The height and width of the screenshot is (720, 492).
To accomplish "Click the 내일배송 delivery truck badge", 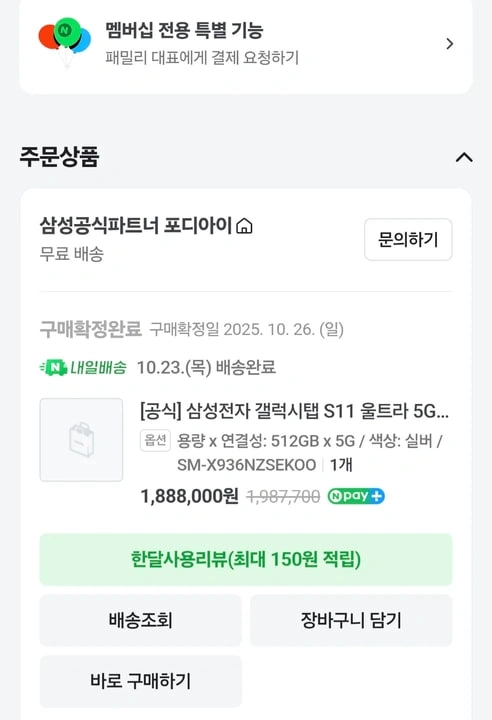I will (83, 367).
